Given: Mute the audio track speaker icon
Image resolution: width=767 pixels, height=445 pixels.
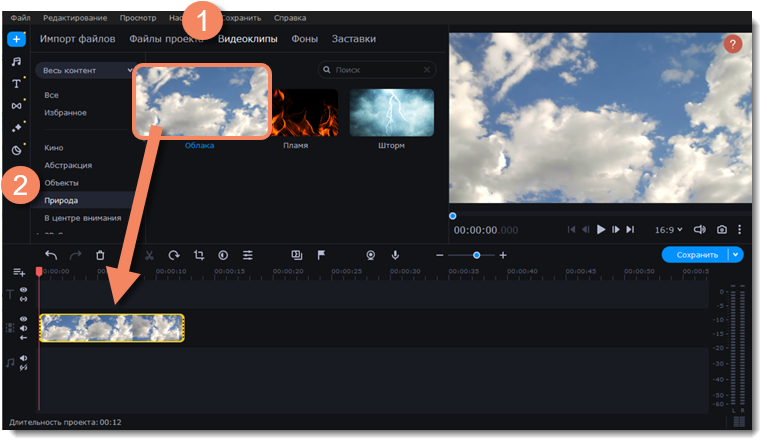Looking at the screenshot, I should 23,359.
